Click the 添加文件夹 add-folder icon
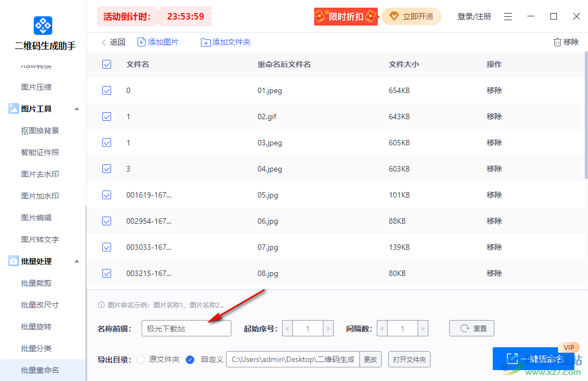Image resolution: width=588 pixels, height=381 pixels. [205, 41]
